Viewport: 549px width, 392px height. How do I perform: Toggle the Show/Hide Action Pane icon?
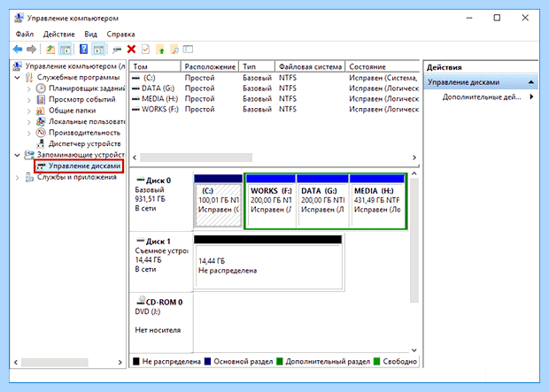[x=98, y=50]
